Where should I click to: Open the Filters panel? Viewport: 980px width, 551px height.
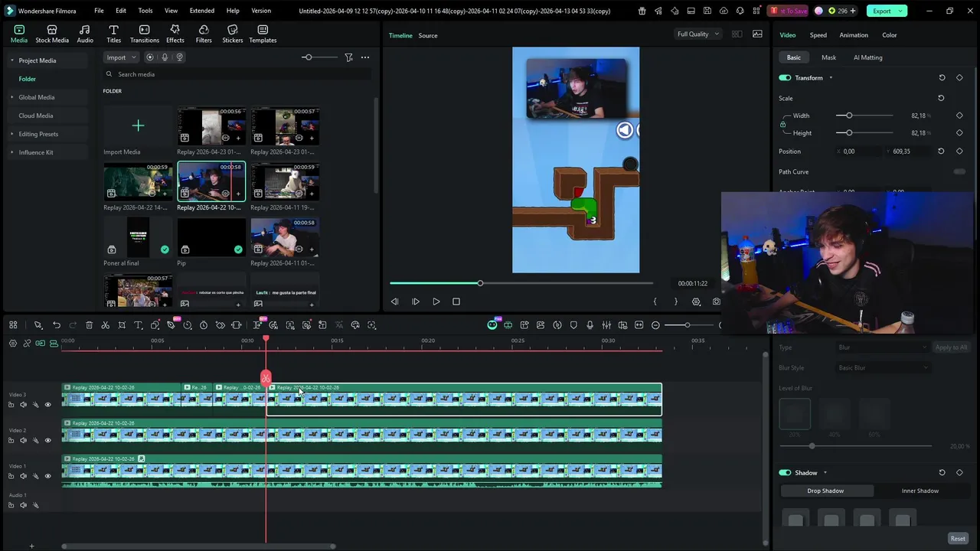(x=204, y=34)
